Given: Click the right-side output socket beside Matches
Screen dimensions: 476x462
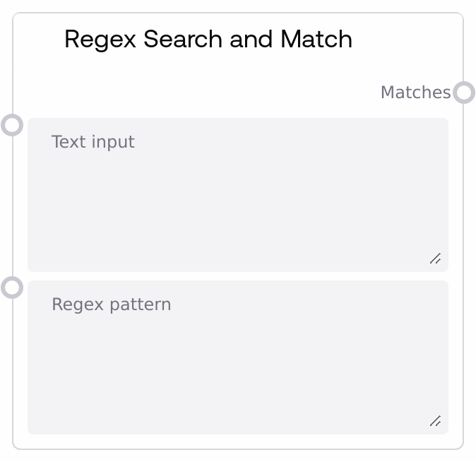Looking at the screenshot, I should pyautogui.click(x=463, y=93).
